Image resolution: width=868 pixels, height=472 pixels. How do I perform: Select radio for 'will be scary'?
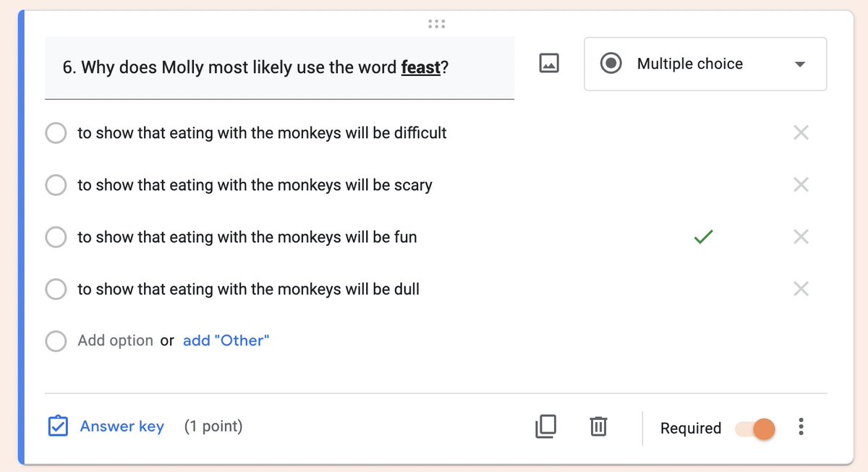56,185
